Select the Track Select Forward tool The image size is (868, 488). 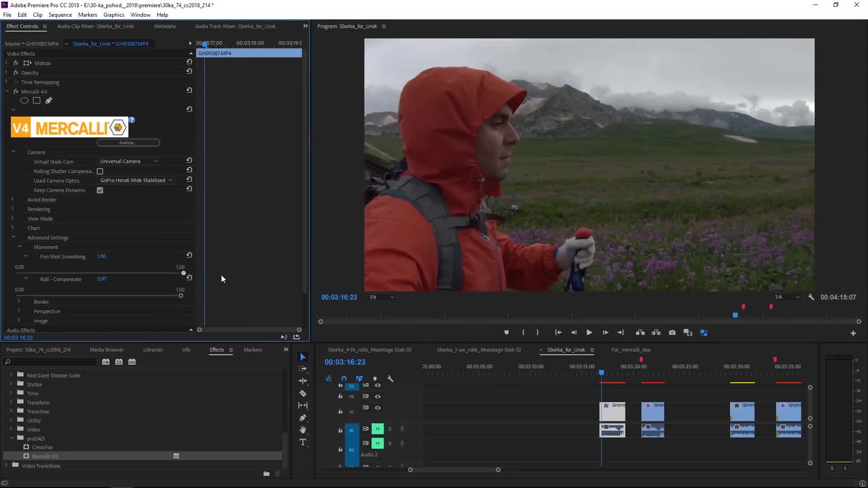[x=303, y=369]
